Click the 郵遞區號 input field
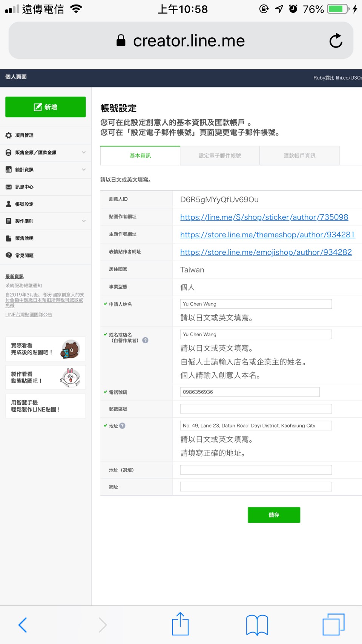The image size is (362, 644). [256, 409]
